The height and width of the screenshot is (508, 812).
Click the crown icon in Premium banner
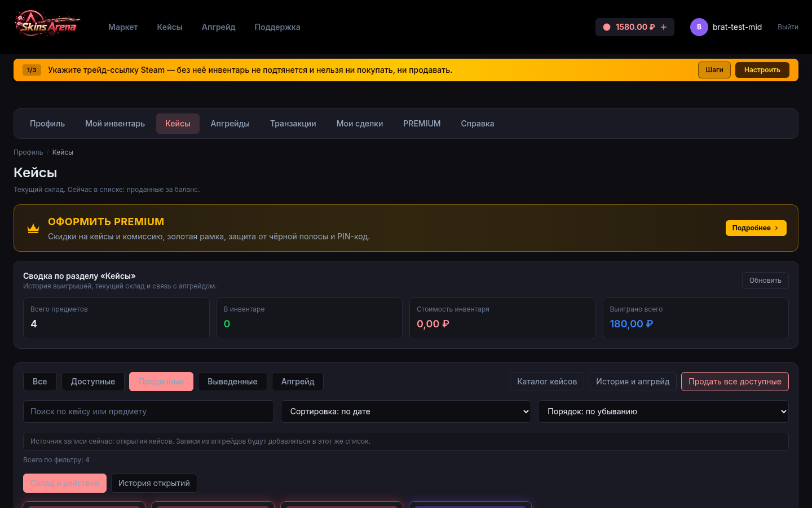[x=33, y=228]
